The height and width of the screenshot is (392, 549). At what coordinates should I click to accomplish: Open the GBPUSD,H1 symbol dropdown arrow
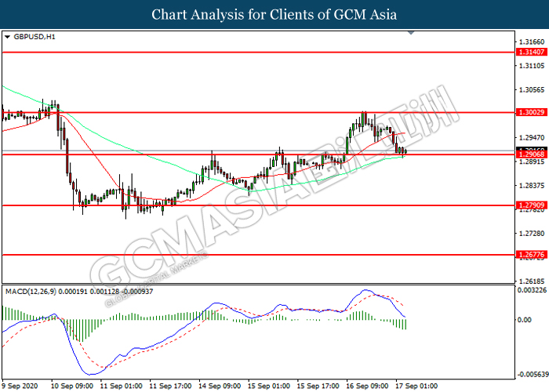[7, 37]
